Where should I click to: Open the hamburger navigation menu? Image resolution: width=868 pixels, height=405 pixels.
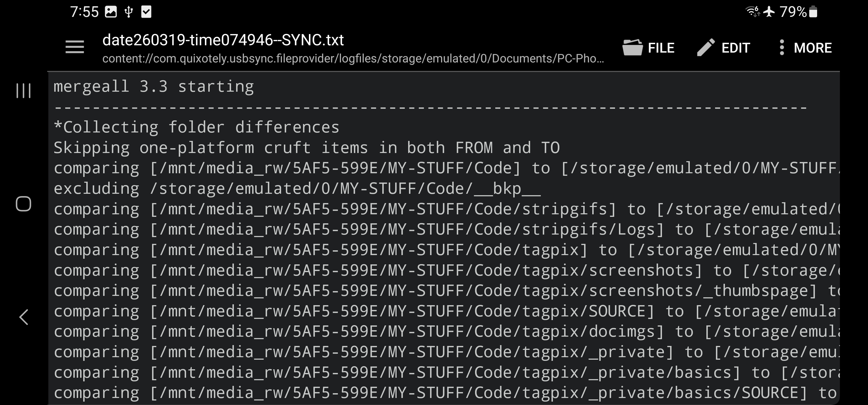[74, 47]
